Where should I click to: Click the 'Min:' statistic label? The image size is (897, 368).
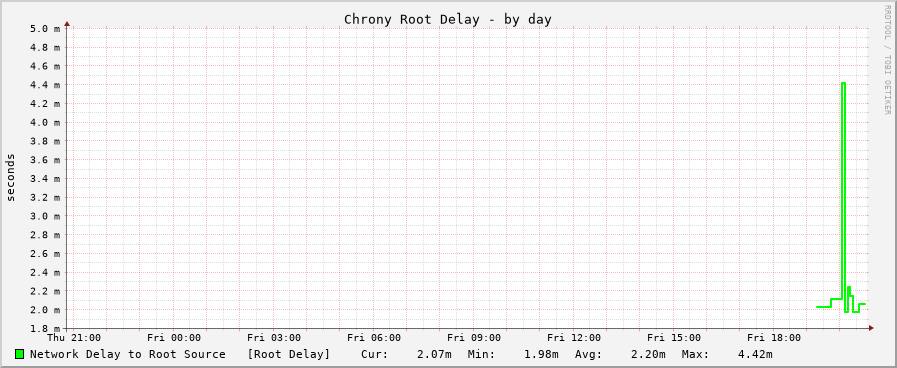pyautogui.click(x=482, y=354)
